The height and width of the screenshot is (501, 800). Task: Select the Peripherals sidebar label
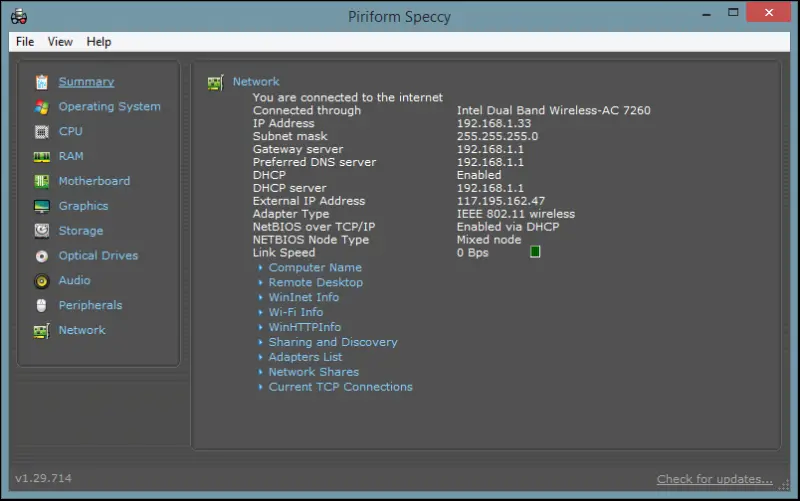coord(90,305)
